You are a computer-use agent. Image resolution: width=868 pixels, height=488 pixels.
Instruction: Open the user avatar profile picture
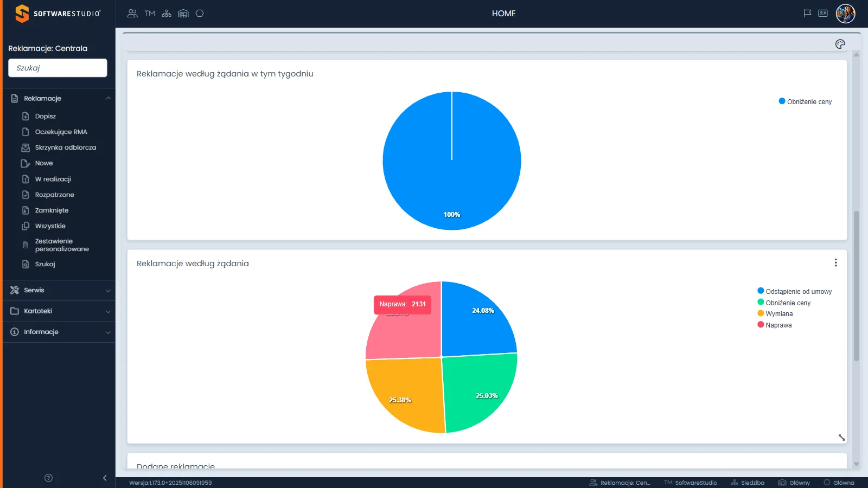click(x=846, y=14)
